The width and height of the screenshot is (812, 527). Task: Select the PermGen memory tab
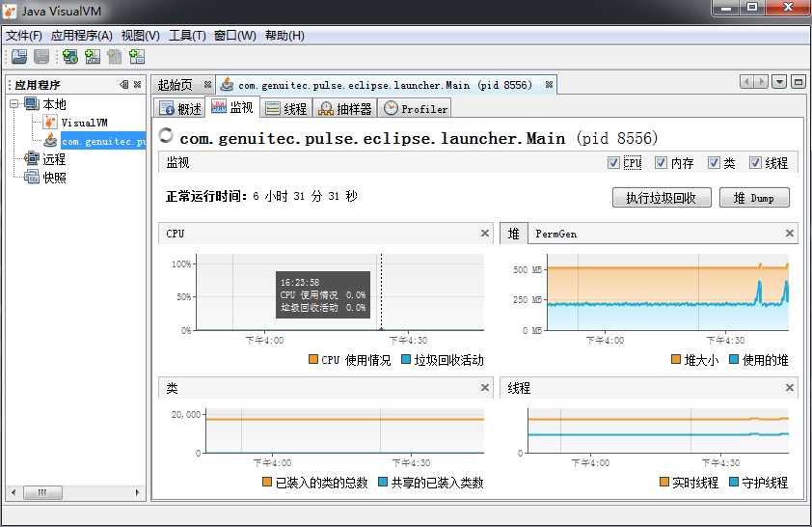pos(555,234)
